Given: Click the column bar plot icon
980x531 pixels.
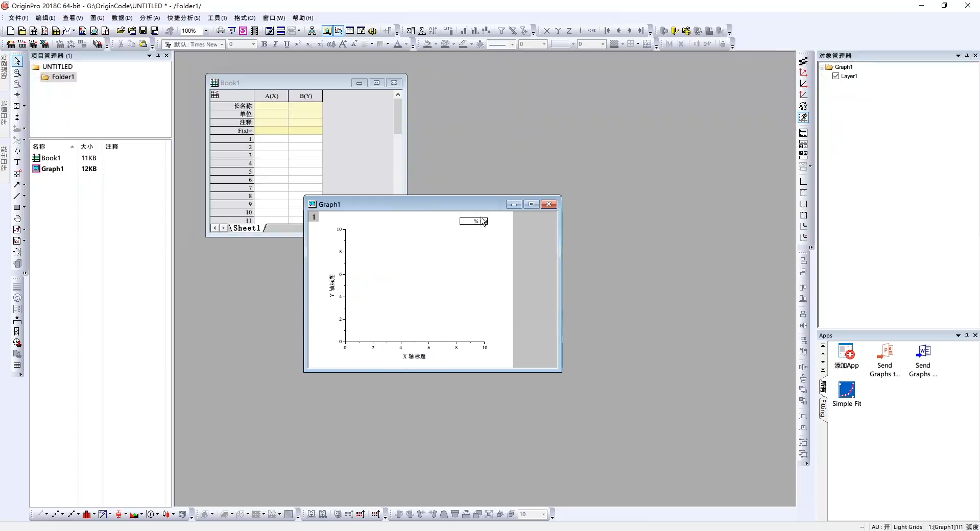Looking at the screenshot, I should (87, 514).
